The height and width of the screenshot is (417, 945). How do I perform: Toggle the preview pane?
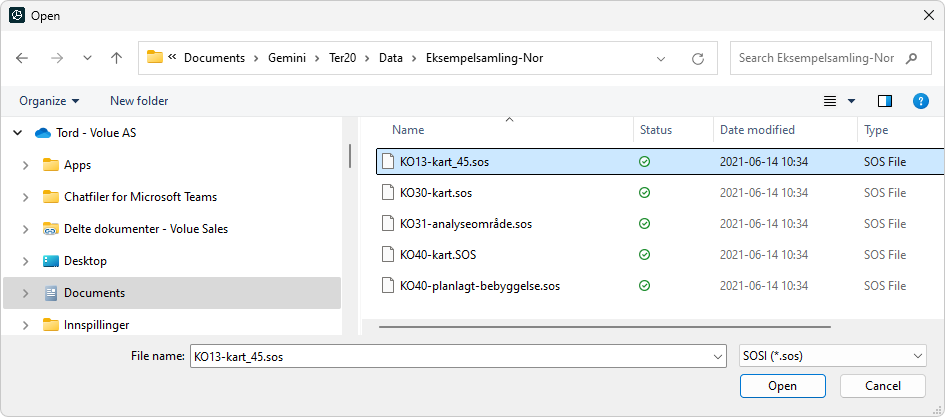click(885, 101)
